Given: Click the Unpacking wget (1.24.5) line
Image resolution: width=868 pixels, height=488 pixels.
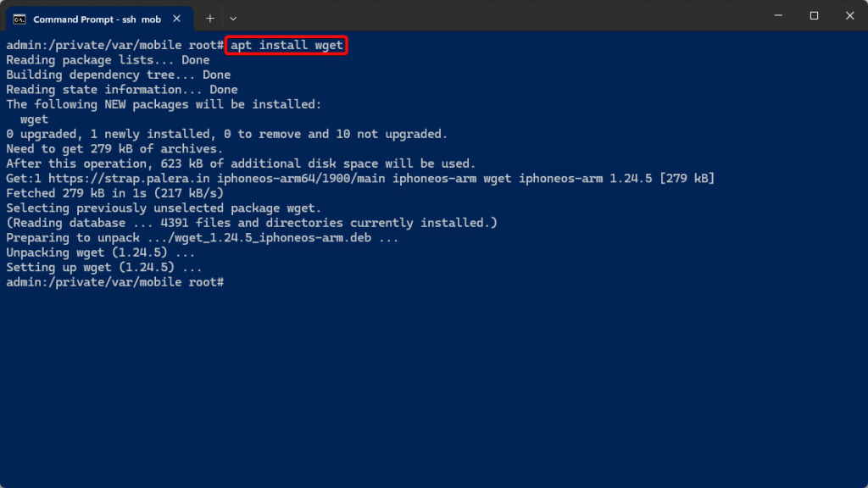Looking at the screenshot, I should click(x=101, y=252).
